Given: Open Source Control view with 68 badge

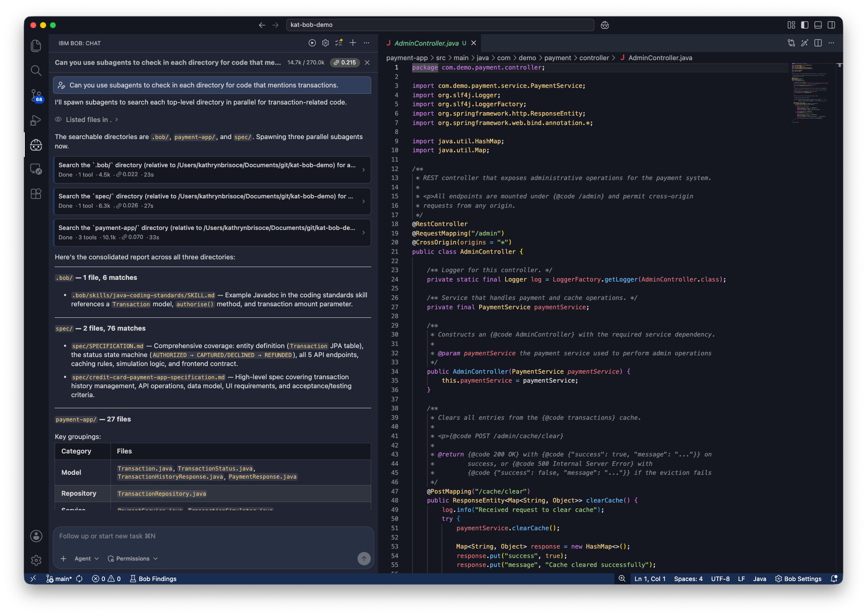Looking at the screenshot, I should (x=36, y=96).
